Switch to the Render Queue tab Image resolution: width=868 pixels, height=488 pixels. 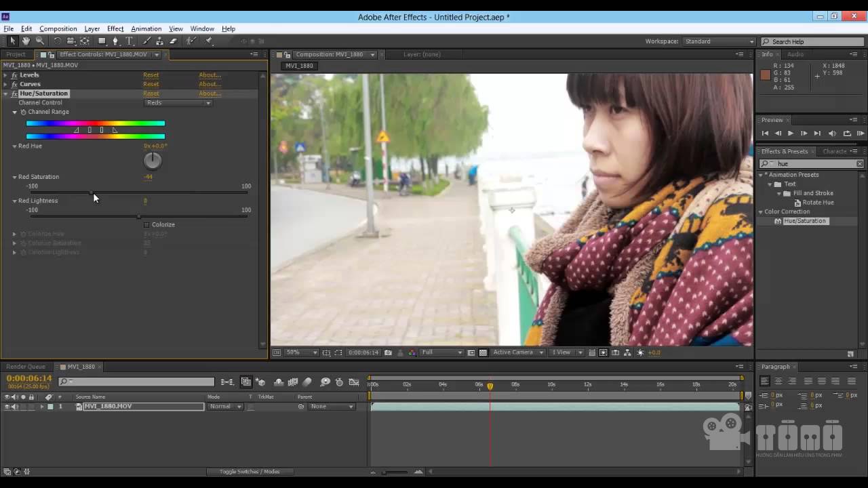pos(26,367)
